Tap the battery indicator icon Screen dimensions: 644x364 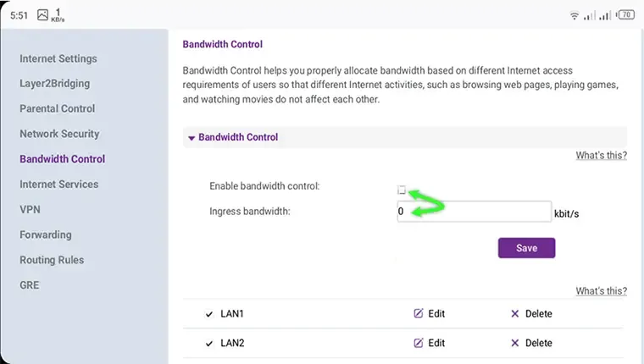(625, 15)
